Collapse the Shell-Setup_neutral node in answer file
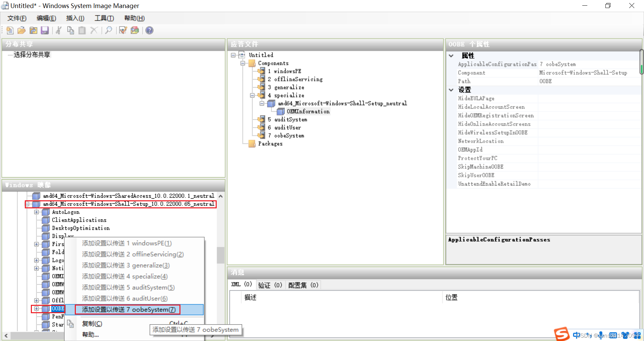This screenshot has height=341, width=644. pyautogui.click(x=262, y=103)
